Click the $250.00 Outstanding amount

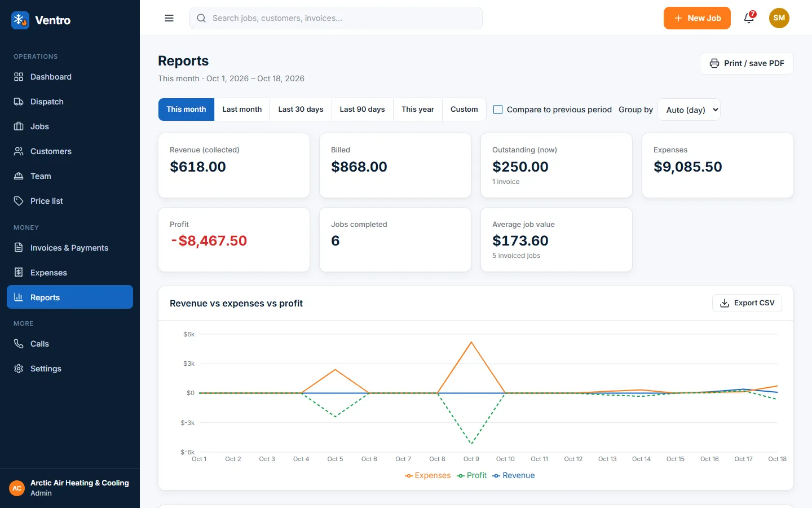pyautogui.click(x=520, y=167)
